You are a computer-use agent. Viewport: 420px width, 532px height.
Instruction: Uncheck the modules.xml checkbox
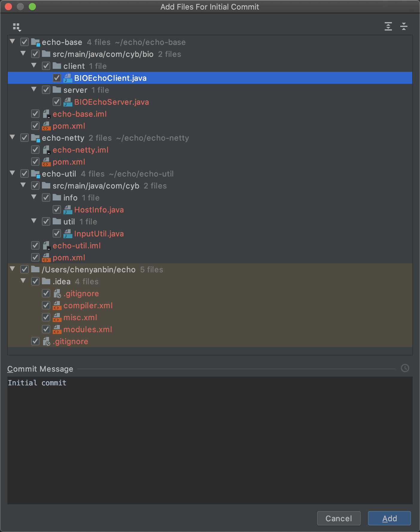(x=46, y=329)
